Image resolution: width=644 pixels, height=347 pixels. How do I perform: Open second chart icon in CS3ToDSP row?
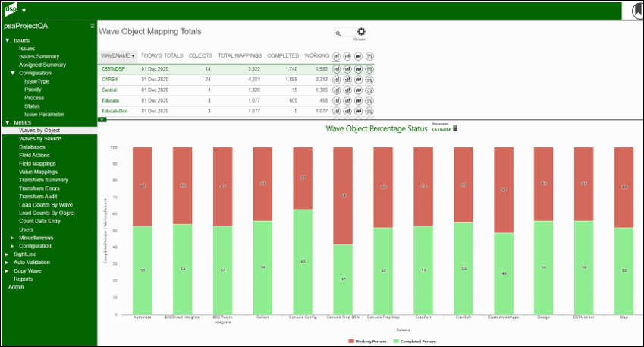pyautogui.click(x=347, y=69)
